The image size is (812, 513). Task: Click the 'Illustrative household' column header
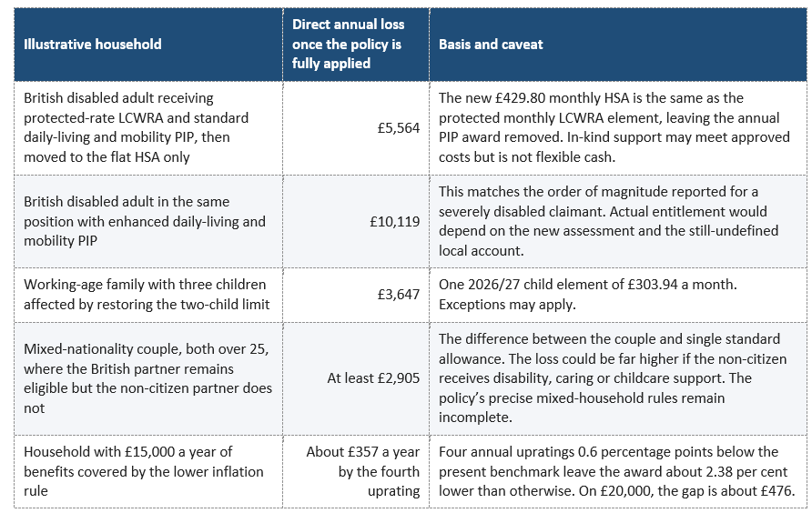click(x=148, y=45)
